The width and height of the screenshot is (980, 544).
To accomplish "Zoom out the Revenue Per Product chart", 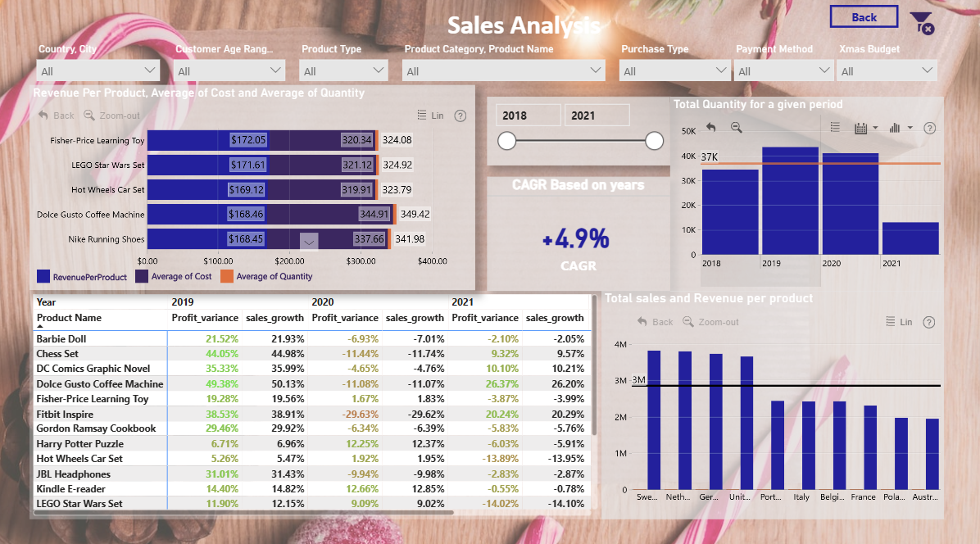I will (x=112, y=116).
